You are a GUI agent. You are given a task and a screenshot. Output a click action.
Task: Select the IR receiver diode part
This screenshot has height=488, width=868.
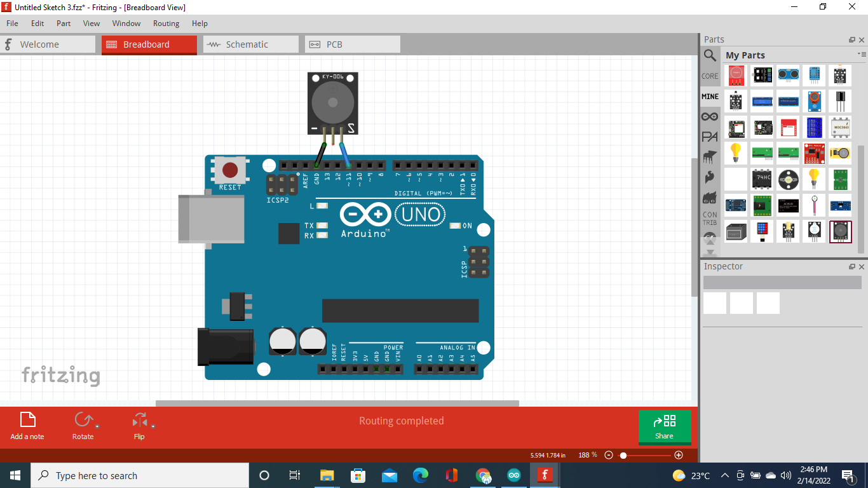(840, 102)
